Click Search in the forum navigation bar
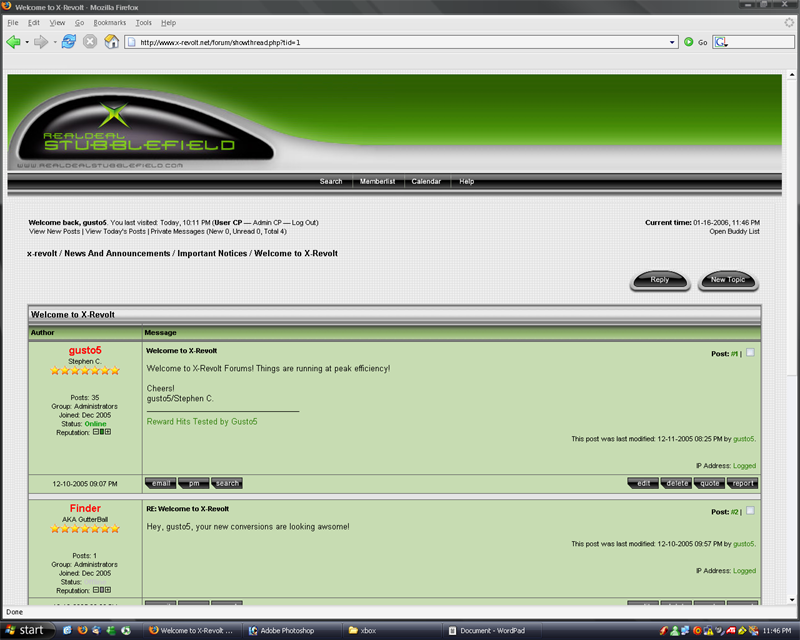 [331, 181]
